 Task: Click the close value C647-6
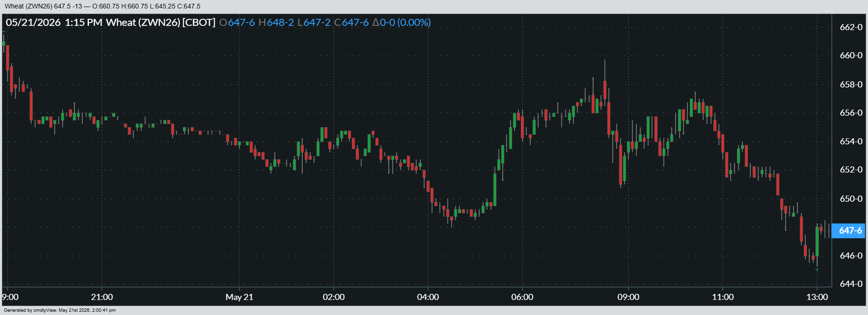click(x=351, y=22)
